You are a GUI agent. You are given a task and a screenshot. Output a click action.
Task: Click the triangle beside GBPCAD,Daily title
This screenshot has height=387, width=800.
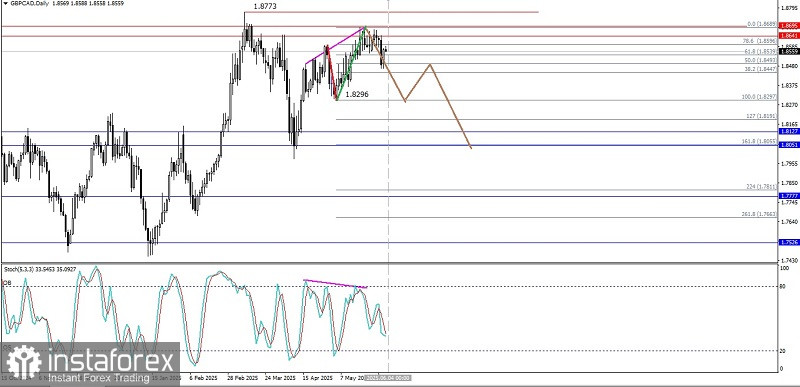click(x=5, y=3)
